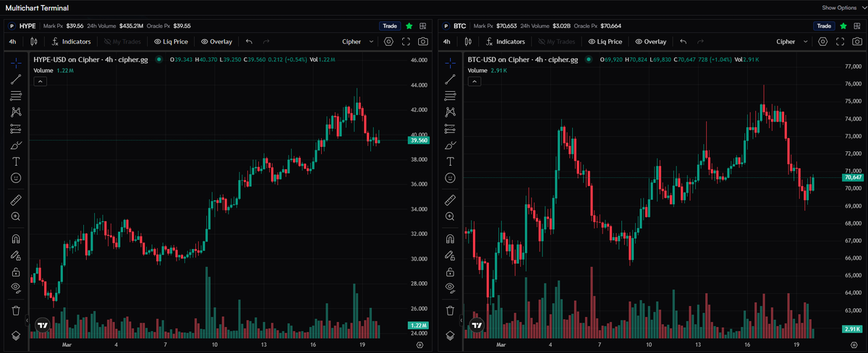
Task: Open the brush drawing tool on HYPE chart
Action: click(16, 145)
